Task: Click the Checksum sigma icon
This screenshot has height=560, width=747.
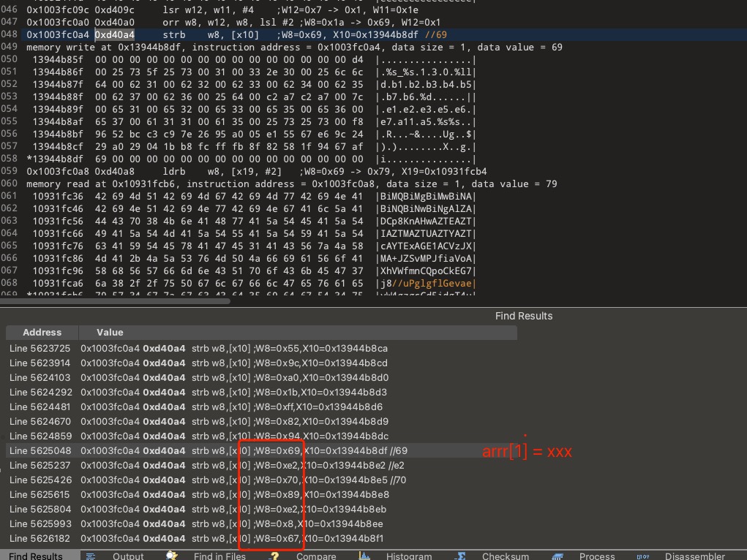Action: (459, 556)
